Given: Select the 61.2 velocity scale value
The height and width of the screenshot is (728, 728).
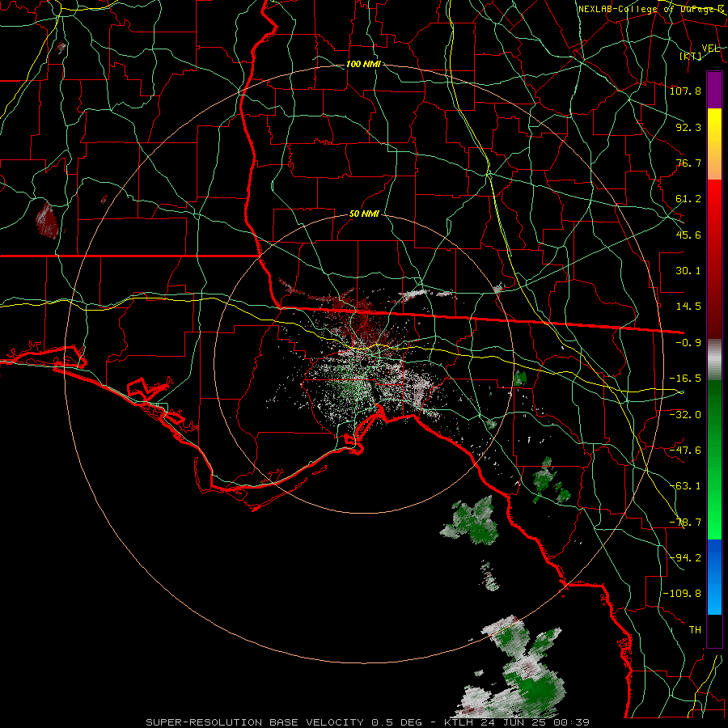Looking at the screenshot, I should 688,199.
